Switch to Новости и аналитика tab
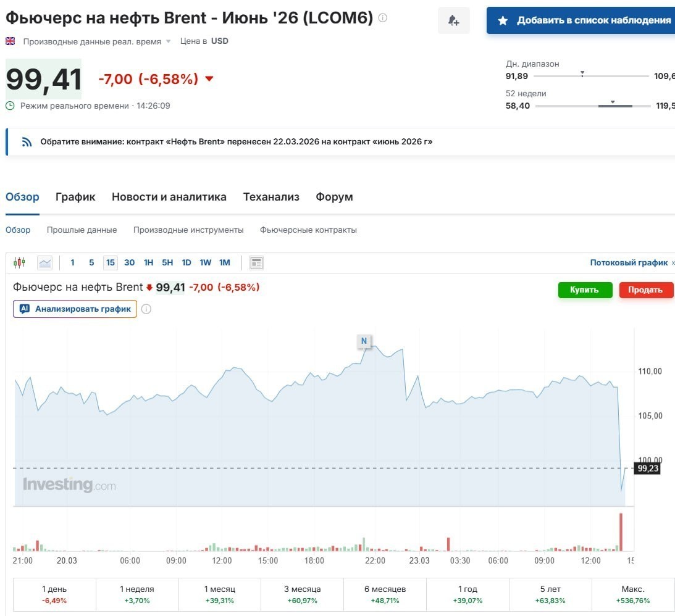 [x=169, y=196]
